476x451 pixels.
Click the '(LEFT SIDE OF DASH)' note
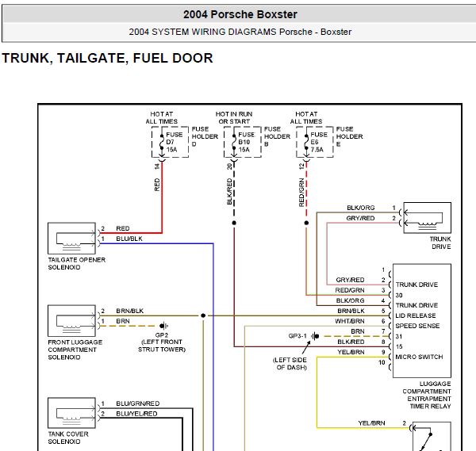[x=290, y=364]
